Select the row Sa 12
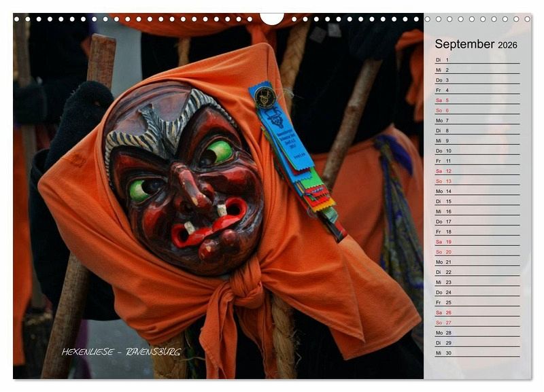The image size is (544, 392). [477, 171]
